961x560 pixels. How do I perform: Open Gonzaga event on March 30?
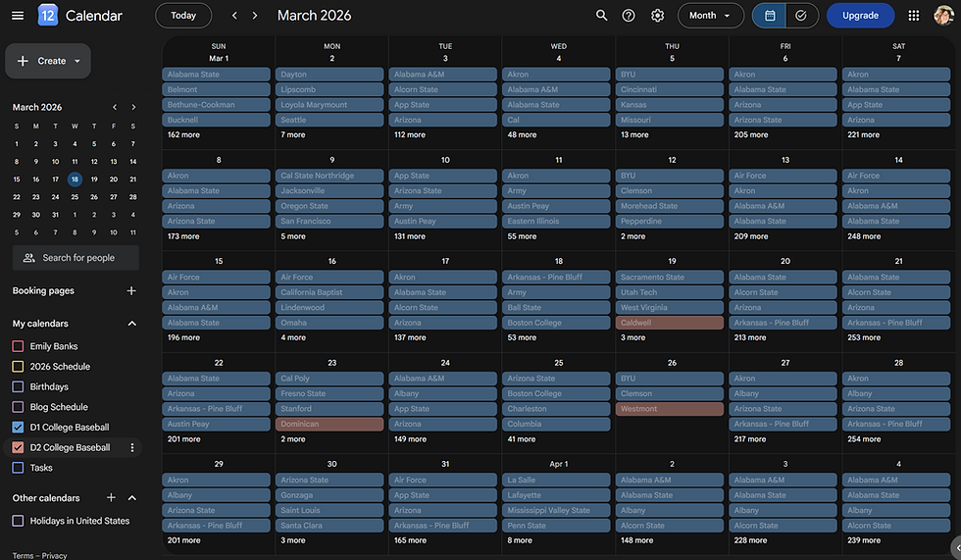click(329, 495)
